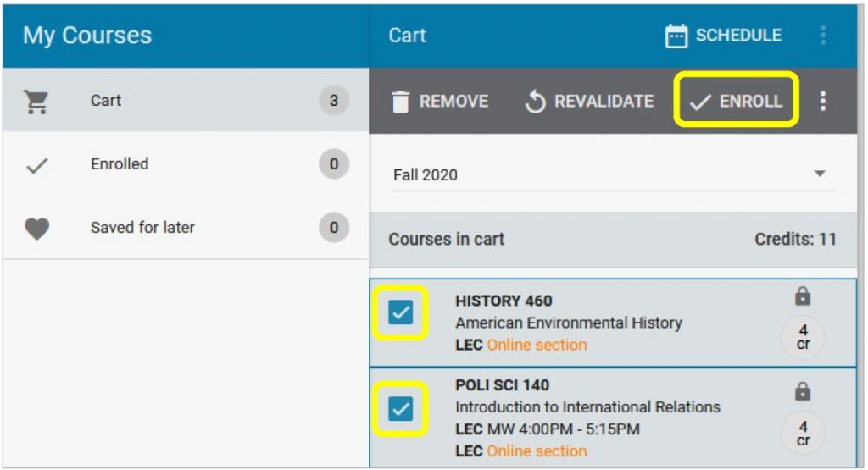Screen dimensions: 868x470
Task: Click the trash can Remove icon
Action: tap(400, 102)
